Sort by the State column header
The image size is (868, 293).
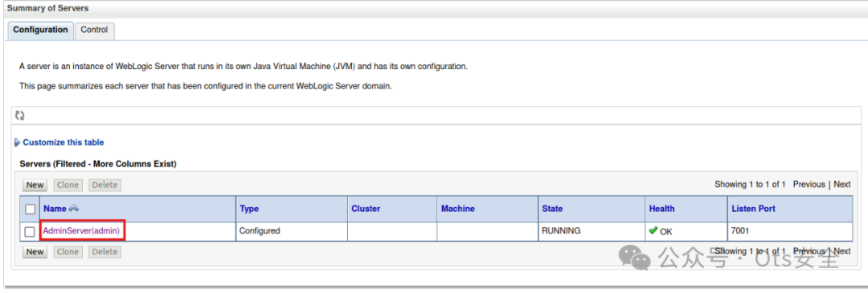tap(552, 209)
